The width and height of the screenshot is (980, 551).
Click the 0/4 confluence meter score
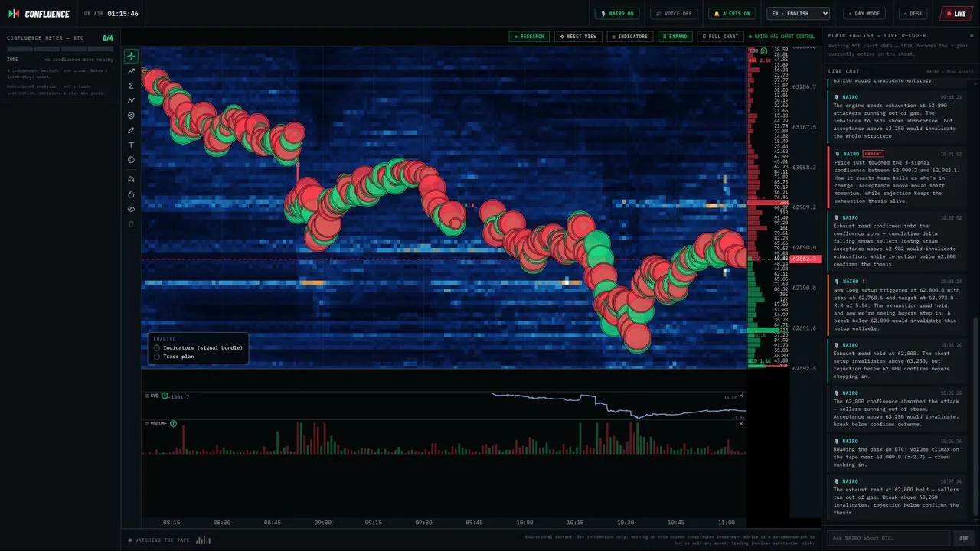coord(108,37)
